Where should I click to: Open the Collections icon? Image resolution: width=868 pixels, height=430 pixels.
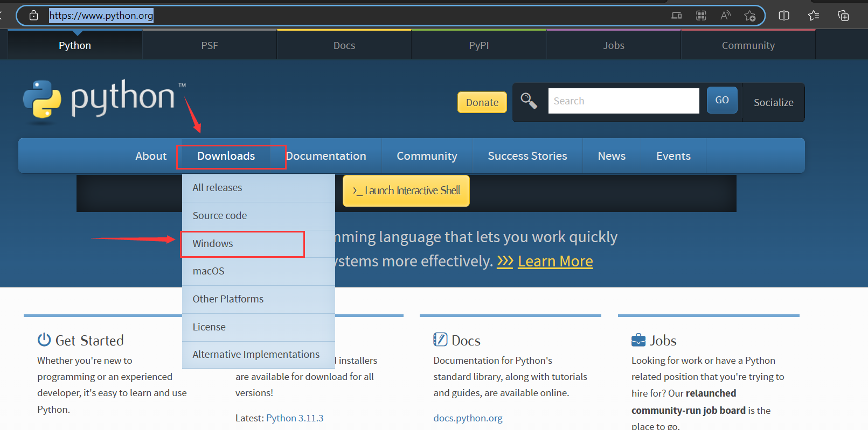tap(843, 16)
